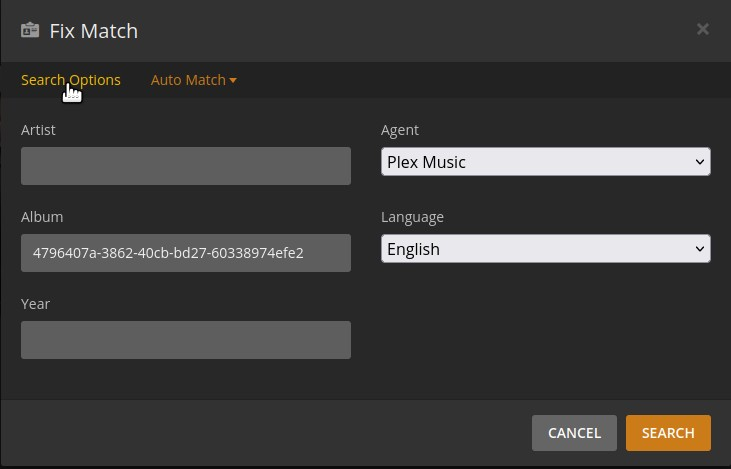Click the Fix Match dialog header icon
Viewport: 731px width, 469px height.
pos(30,30)
